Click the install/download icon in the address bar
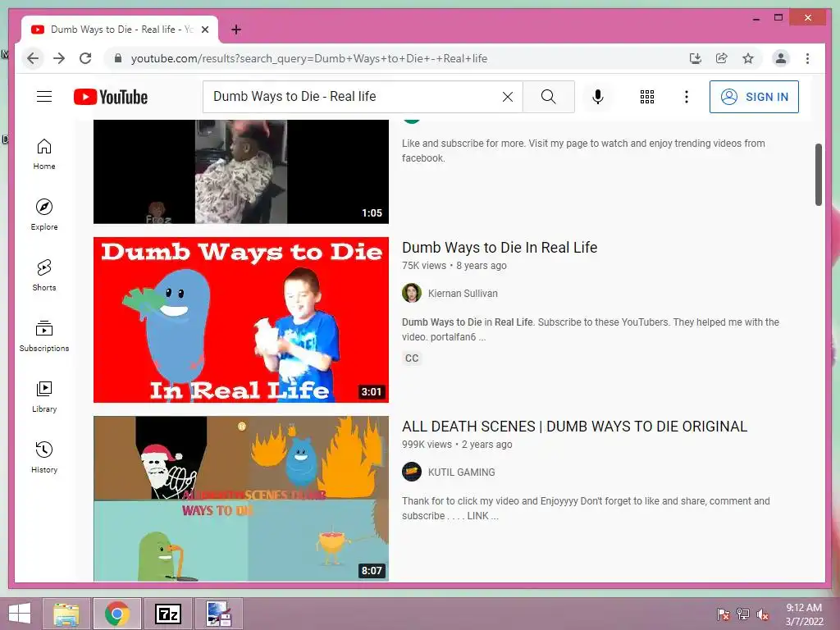This screenshot has width=840, height=630. pos(696,58)
